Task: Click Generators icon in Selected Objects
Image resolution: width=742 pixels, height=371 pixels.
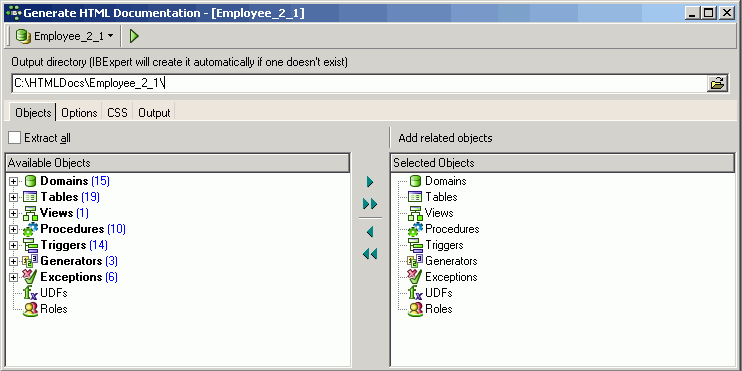Action: 415,261
